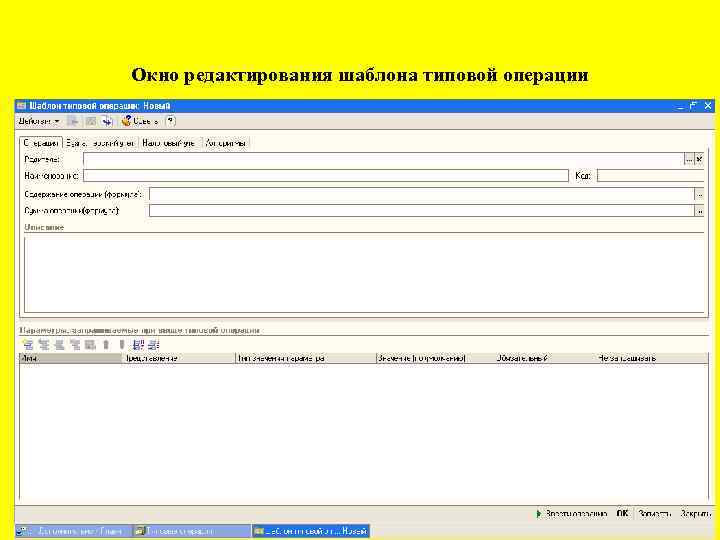The width and height of the screenshot is (720, 540).
Task: Click into the Родитель input field
Action: pos(383,159)
